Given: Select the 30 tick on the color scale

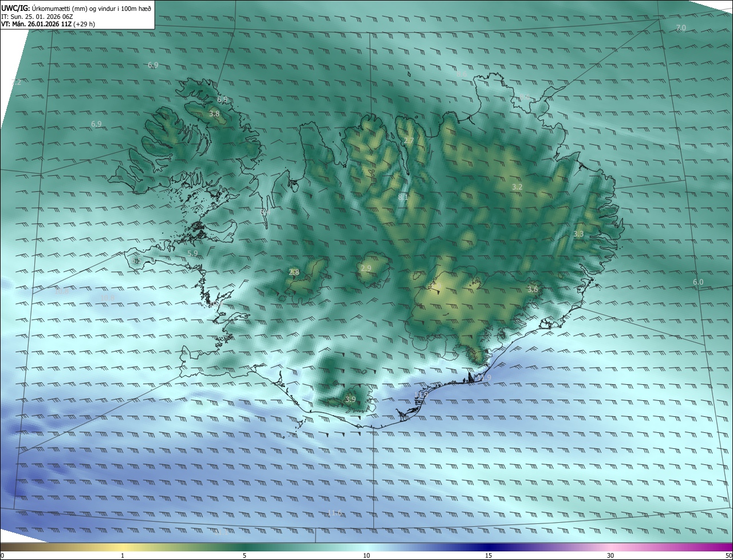Looking at the screenshot, I should click(610, 555).
